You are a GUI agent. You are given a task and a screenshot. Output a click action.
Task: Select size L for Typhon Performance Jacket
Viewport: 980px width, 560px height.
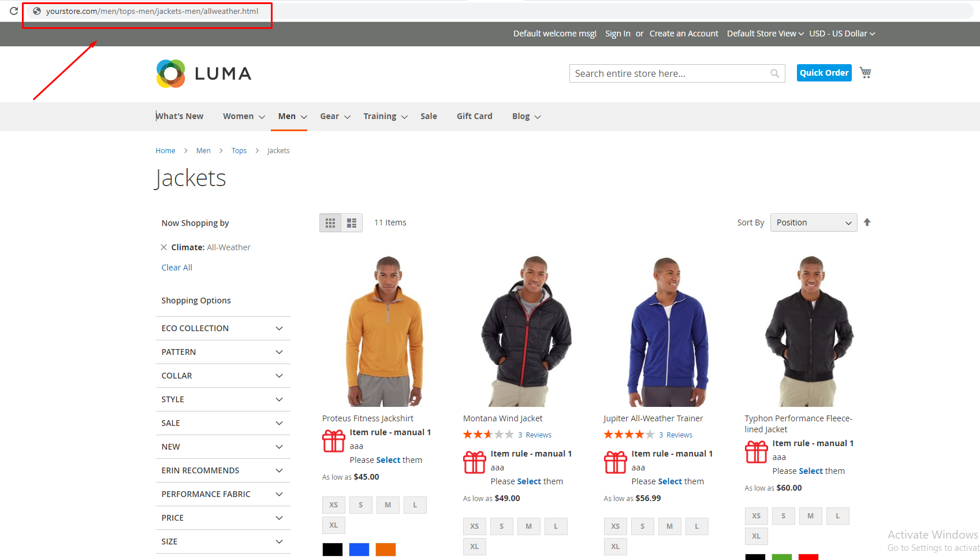(837, 516)
